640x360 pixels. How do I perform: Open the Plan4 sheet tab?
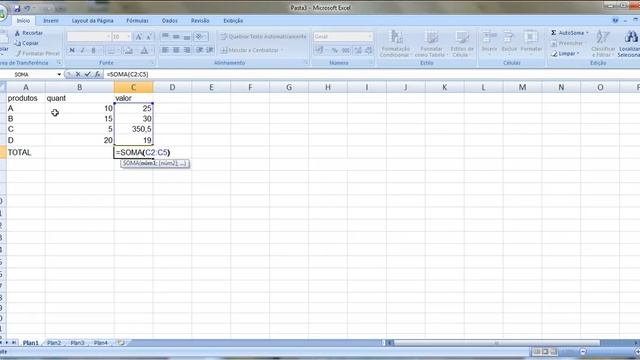pos(100,343)
